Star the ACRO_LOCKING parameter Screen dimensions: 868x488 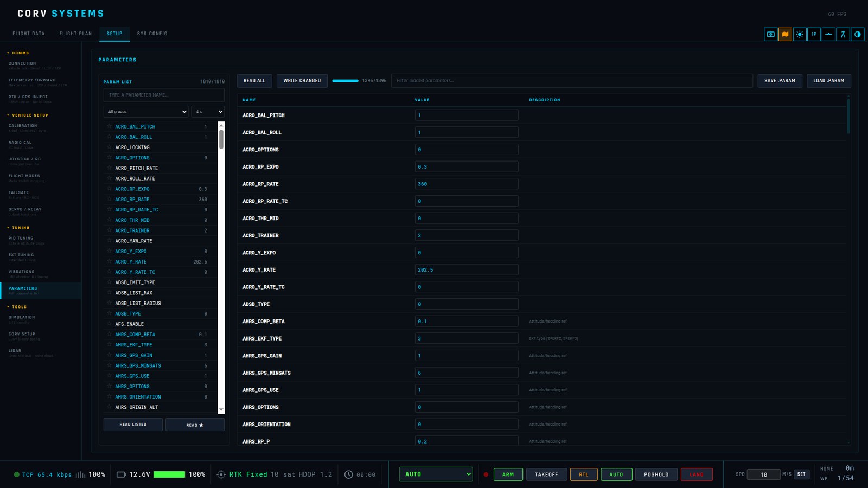(x=110, y=147)
